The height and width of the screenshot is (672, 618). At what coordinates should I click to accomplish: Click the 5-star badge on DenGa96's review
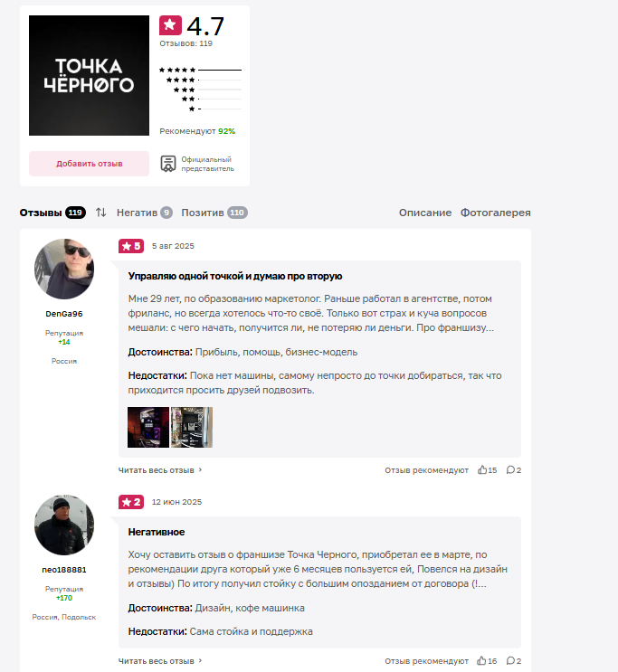[x=130, y=246]
